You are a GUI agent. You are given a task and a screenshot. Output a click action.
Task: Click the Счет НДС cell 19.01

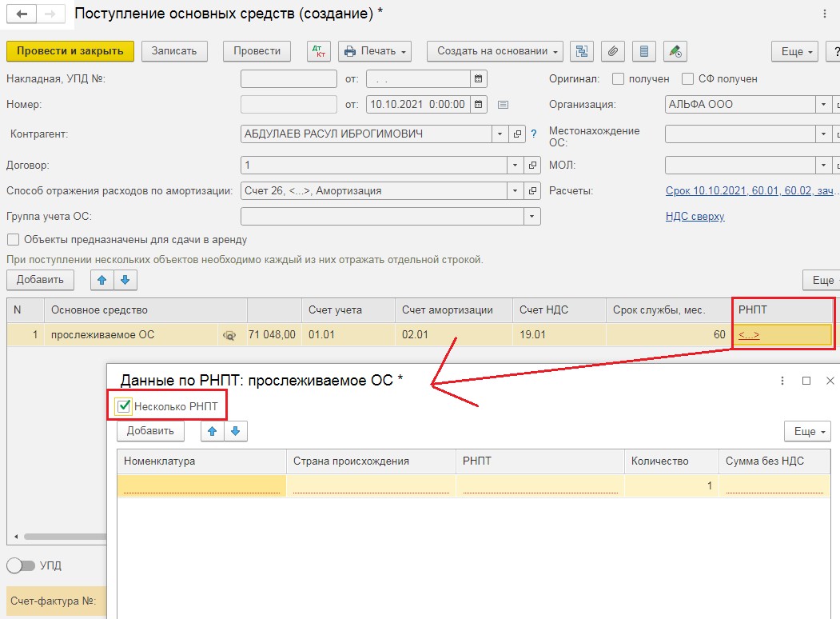click(x=559, y=335)
